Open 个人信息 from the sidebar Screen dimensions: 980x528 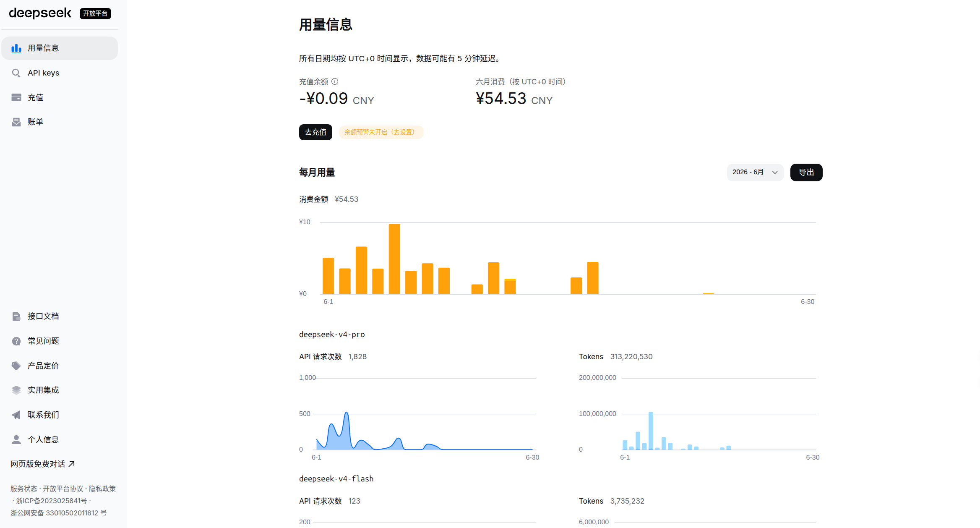point(60,439)
